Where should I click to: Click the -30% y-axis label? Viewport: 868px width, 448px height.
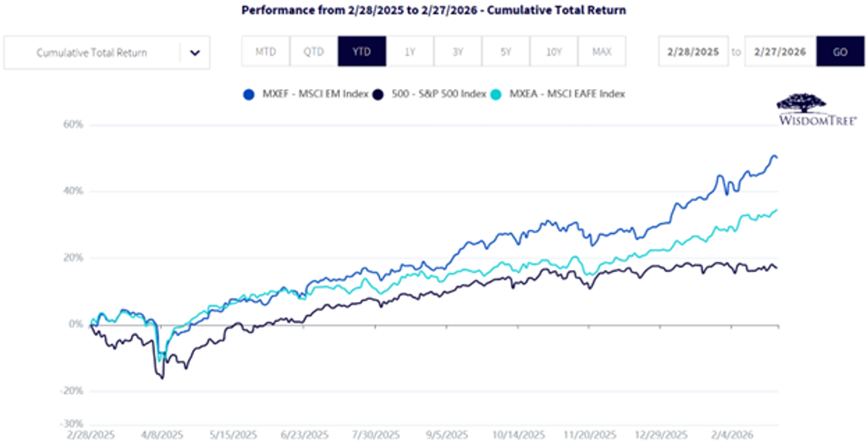tap(72, 424)
